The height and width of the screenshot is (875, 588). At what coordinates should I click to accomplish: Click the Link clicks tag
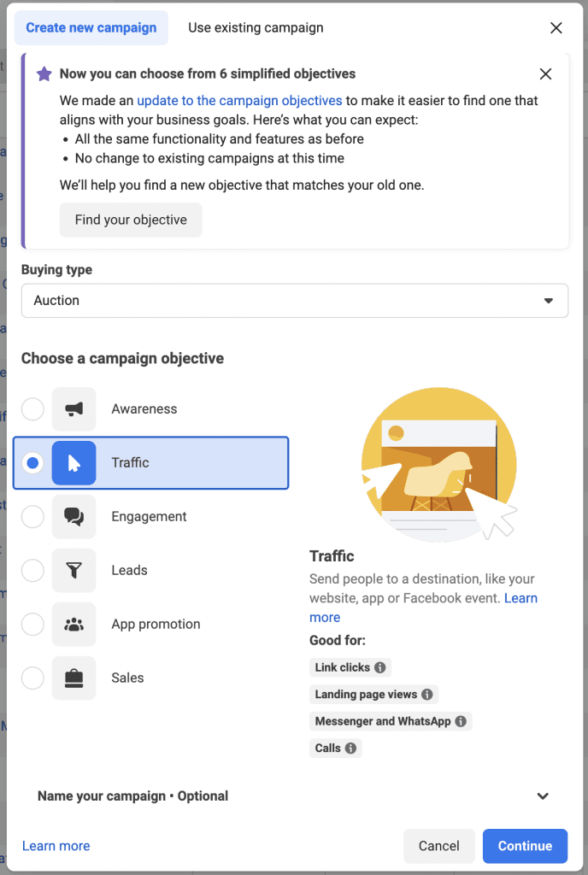click(350, 667)
